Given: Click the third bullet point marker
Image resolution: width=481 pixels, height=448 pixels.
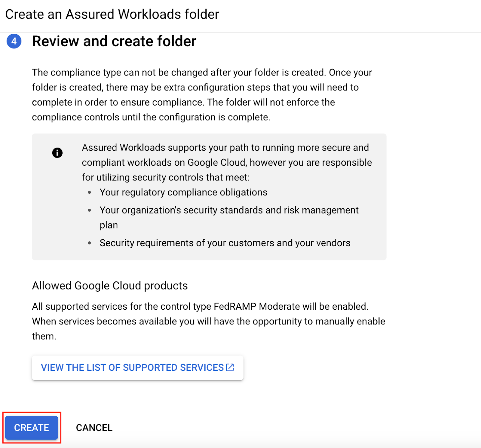Looking at the screenshot, I should point(89,243).
